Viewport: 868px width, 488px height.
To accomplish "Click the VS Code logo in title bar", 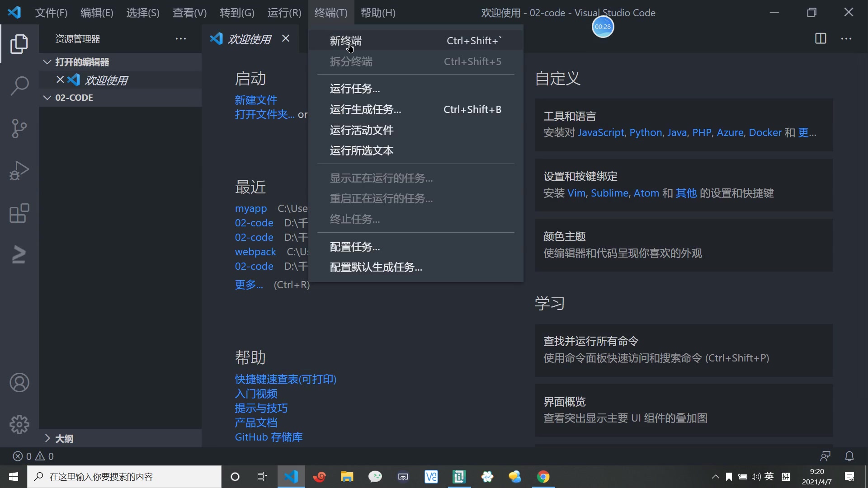I will 14,13.
